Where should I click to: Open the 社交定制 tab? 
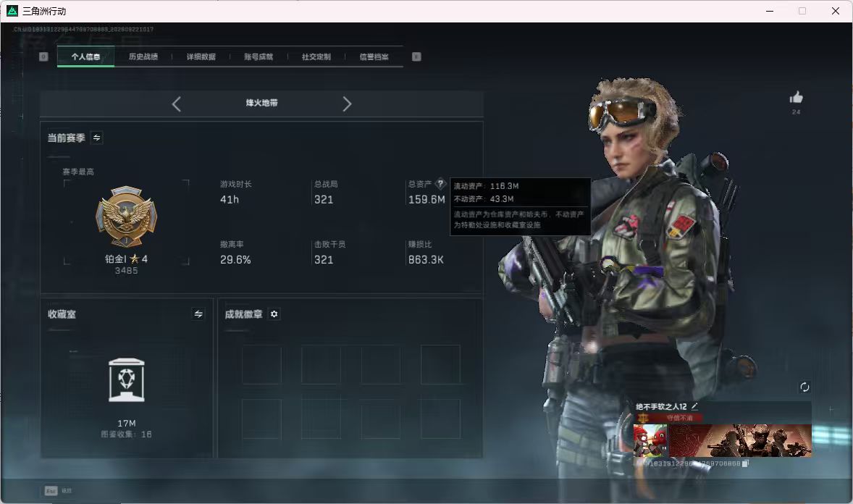coord(316,56)
